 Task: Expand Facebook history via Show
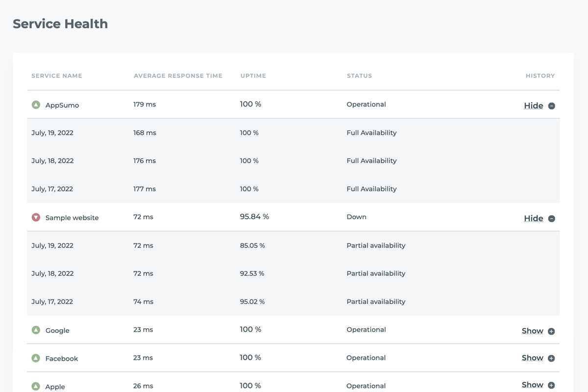coord(533,358)
